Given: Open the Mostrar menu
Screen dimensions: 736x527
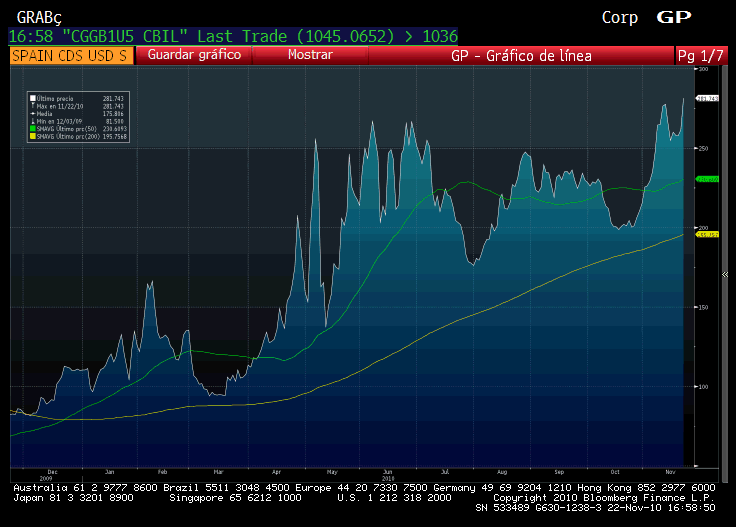Looking at the screenshot, I should (310, 55).
